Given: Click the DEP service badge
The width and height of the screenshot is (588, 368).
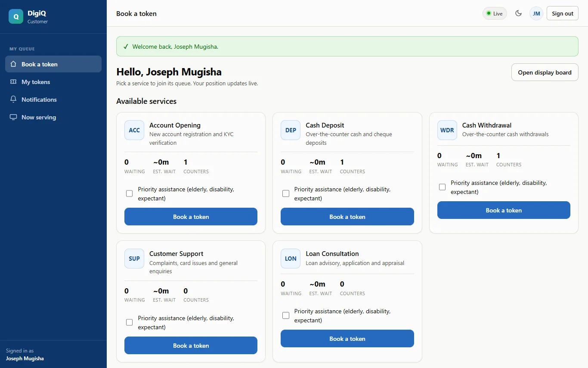Looking at the screenshot, I should click(x=291, y=130).
